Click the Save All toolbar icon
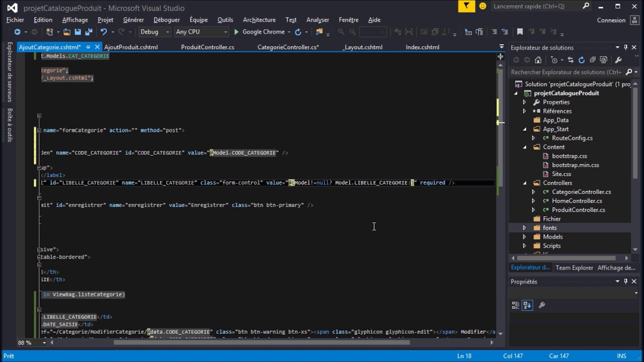The width and height of the screenshot is (644, 362). point(89,32)
